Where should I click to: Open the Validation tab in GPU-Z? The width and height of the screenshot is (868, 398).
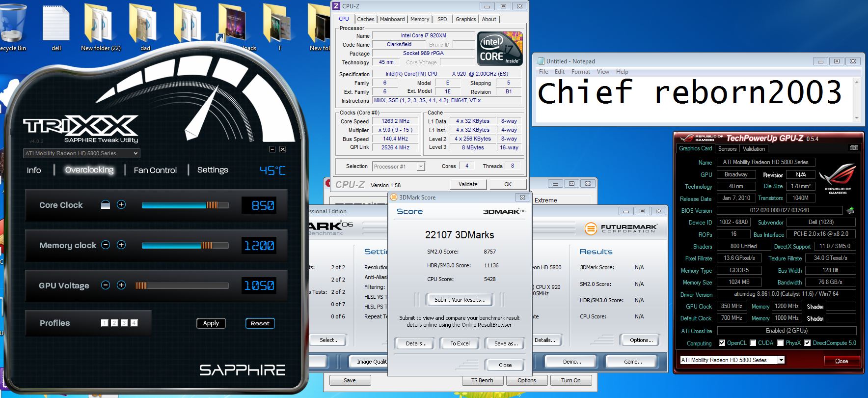[754, 149]
